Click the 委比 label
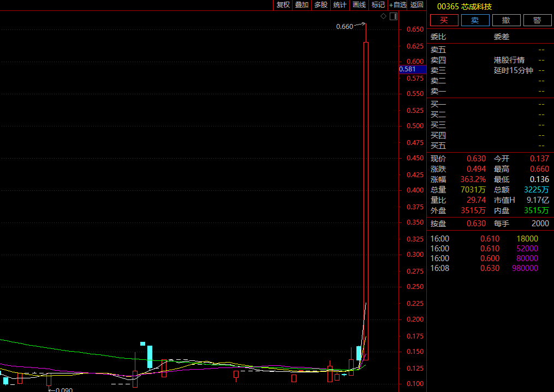554x392 pixels. click(x=438, y=37)
